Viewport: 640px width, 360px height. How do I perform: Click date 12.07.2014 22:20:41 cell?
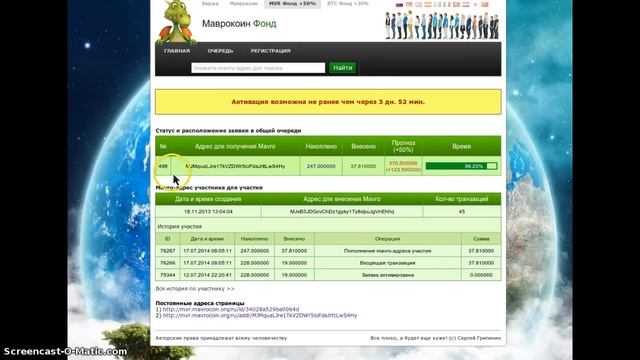(x=207, y=275)
